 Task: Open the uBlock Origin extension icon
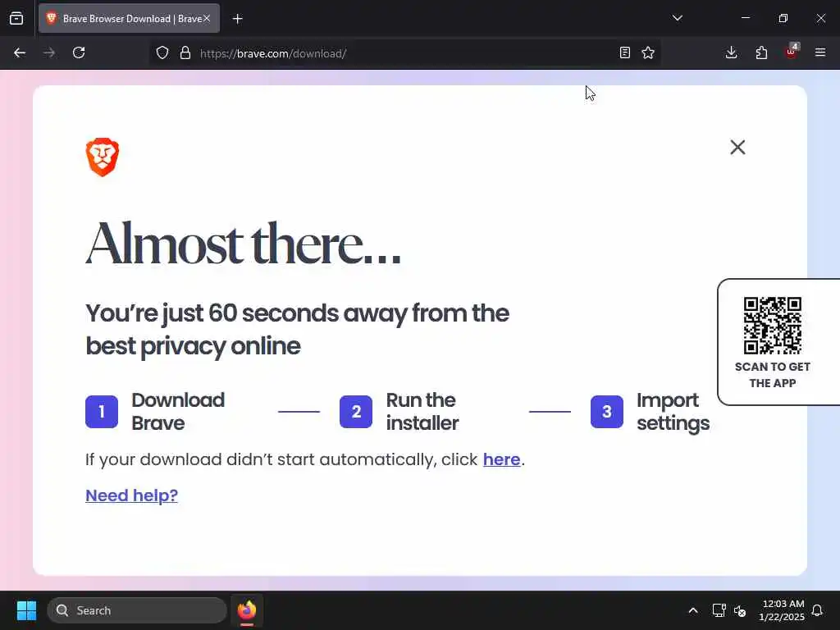(792, 52)
